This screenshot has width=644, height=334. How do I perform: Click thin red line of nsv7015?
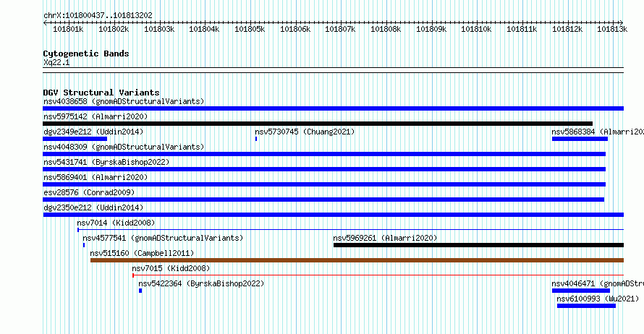coord(378,275)
